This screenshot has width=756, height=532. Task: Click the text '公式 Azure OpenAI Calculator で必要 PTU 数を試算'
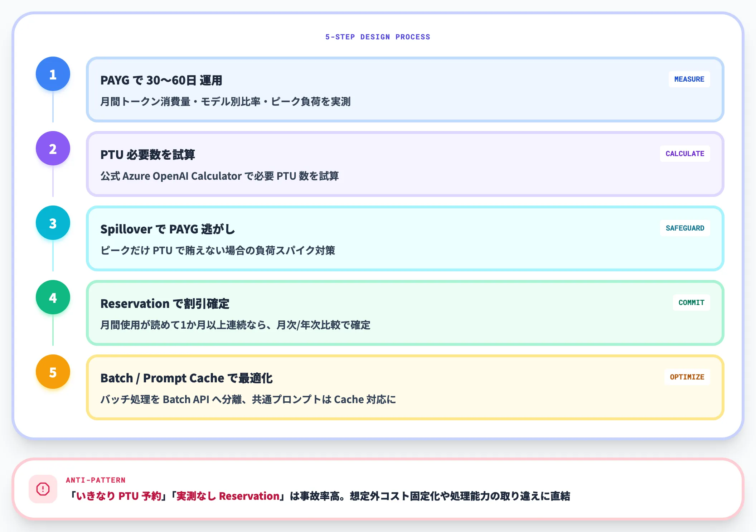[x=219, y=176]
